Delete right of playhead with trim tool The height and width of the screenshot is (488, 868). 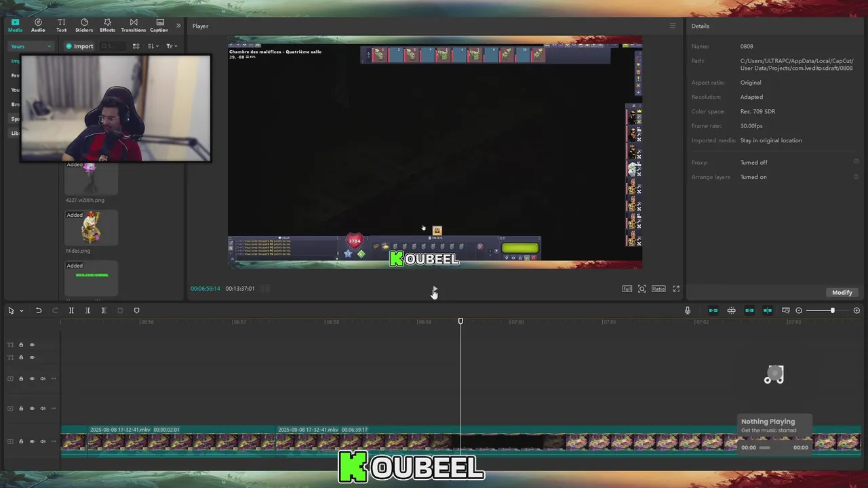(x=104, y=310)
